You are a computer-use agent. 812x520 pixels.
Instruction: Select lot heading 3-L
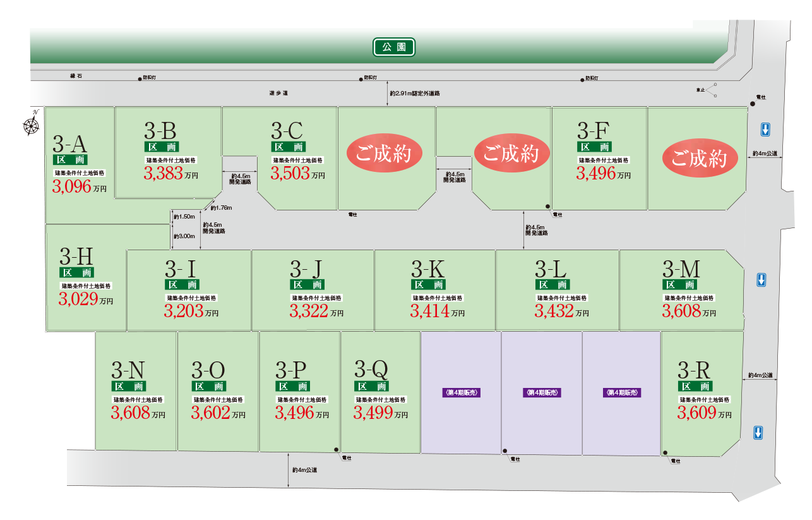pyautogui.click(x=550, y=268)
